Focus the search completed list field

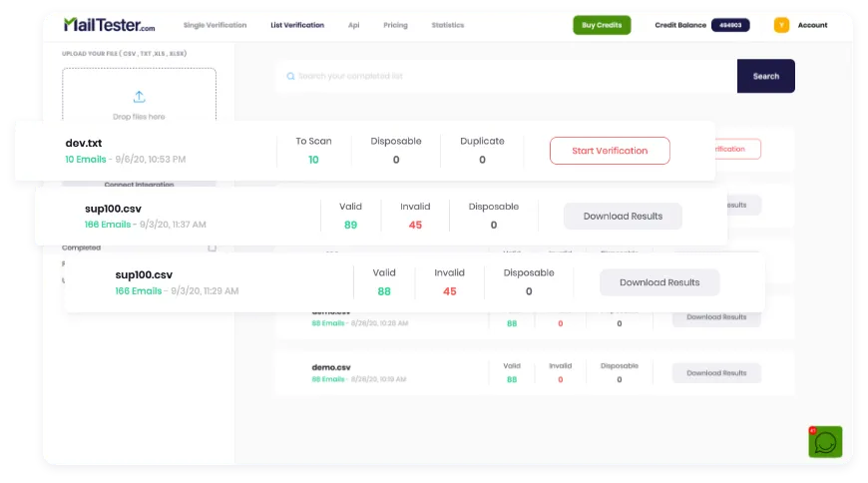pyautogui.click(x=507, y=76)
